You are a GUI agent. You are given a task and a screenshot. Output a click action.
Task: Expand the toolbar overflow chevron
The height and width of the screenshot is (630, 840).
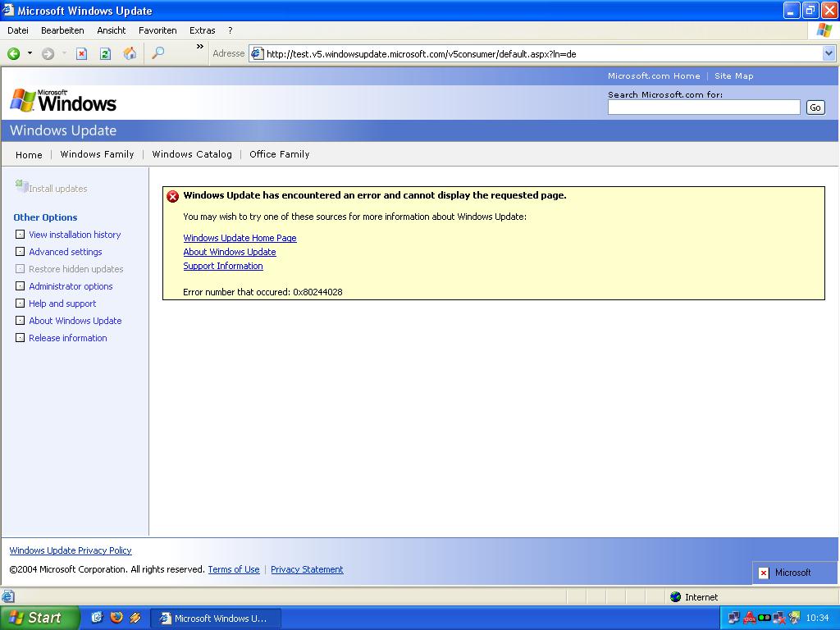coord(200,47)
